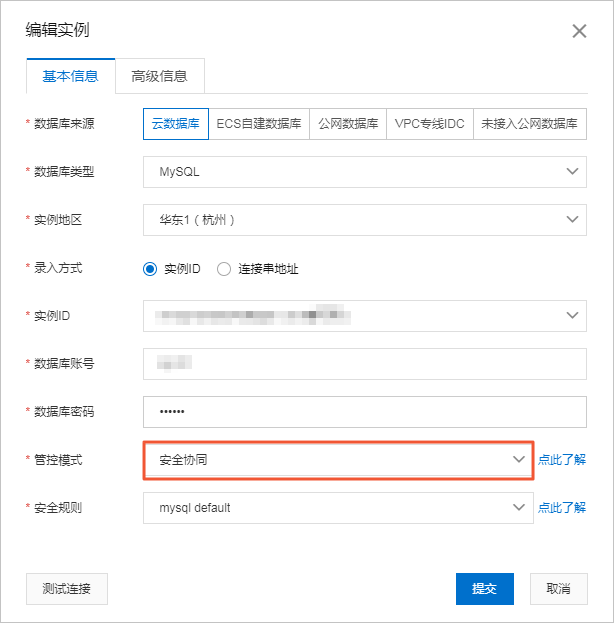Open 点此了解 link beside 管控模式

[562, 460]
